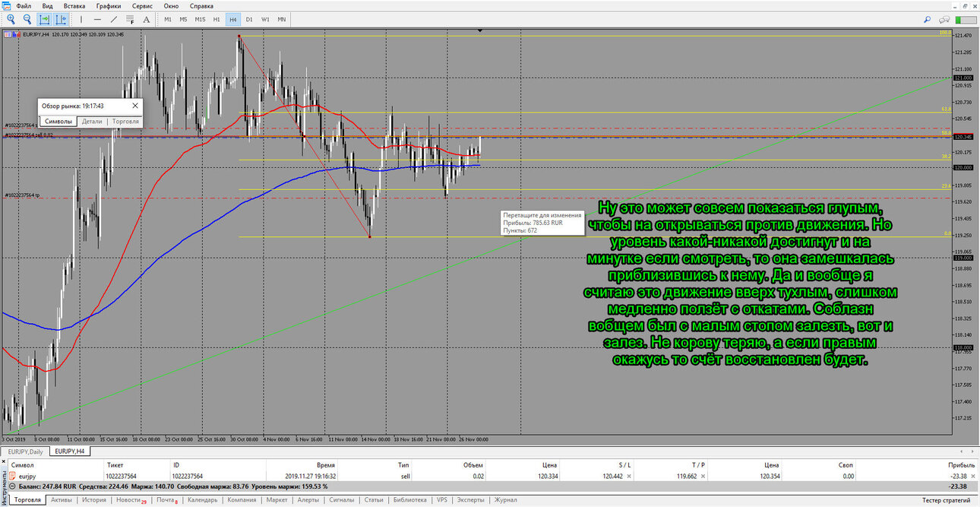Select the Торговля tab in market watch
Screen dimensions: 980x507
125,121
